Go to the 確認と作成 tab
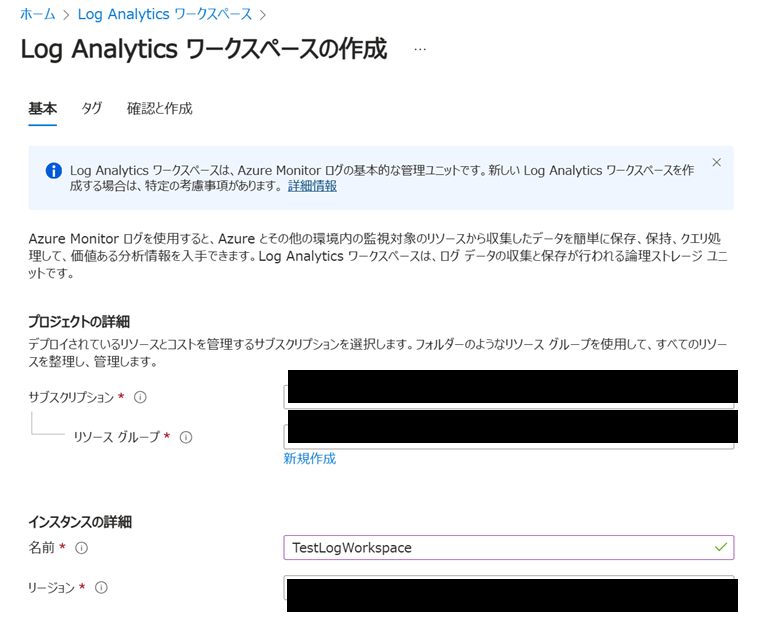The width and height of the screenshot is (759, 618). (x=159, y=108)
